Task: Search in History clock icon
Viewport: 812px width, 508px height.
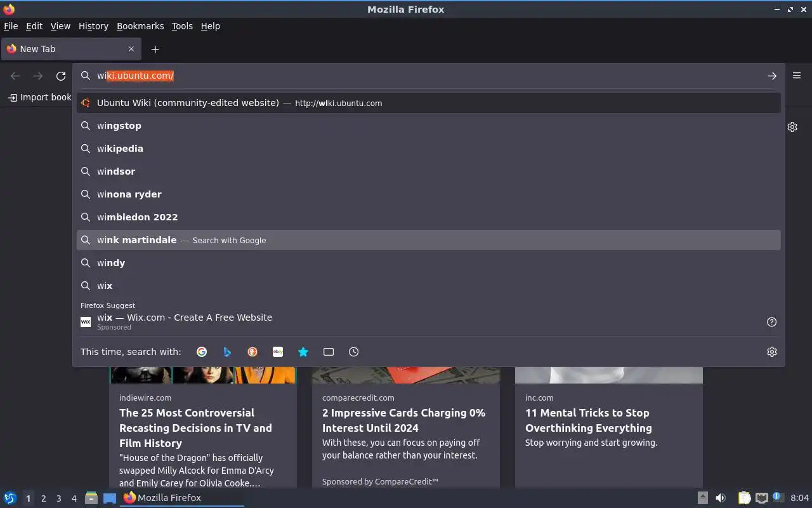Action: [x=354, y=352]
